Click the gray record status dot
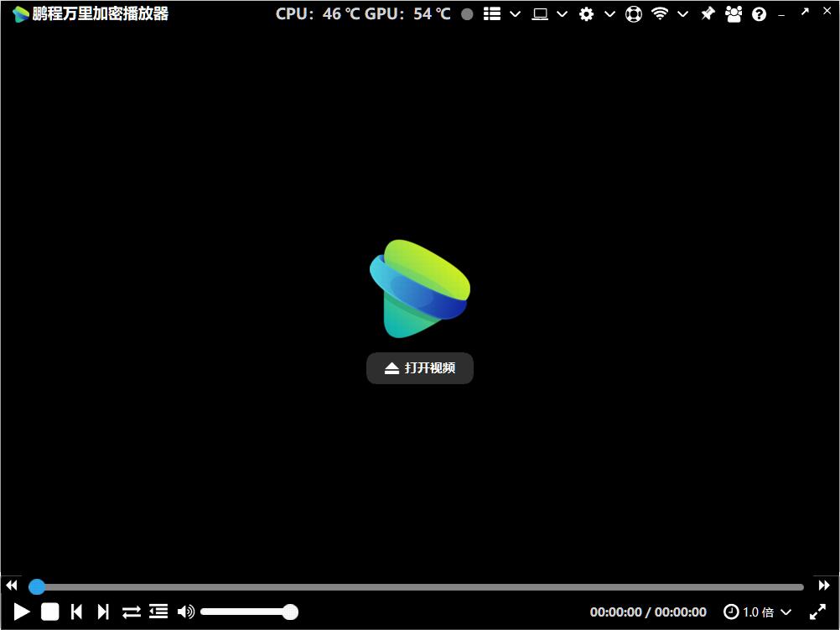The height and width of the screenshot is (630, 840). pos(467,14)
